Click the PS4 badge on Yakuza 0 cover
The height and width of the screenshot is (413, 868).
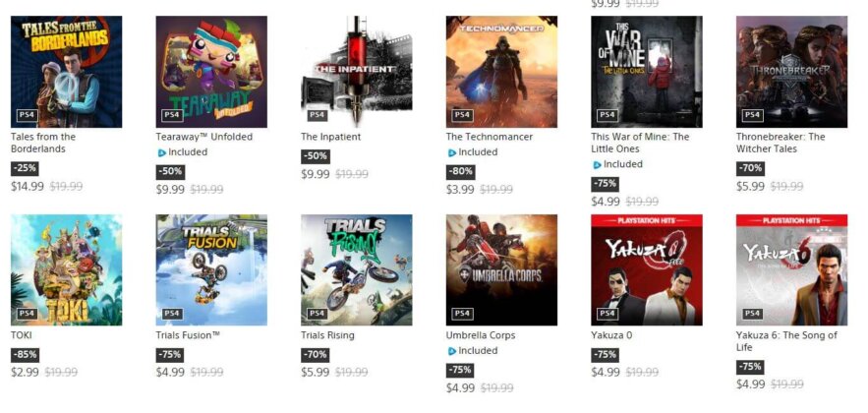(607, 314)
